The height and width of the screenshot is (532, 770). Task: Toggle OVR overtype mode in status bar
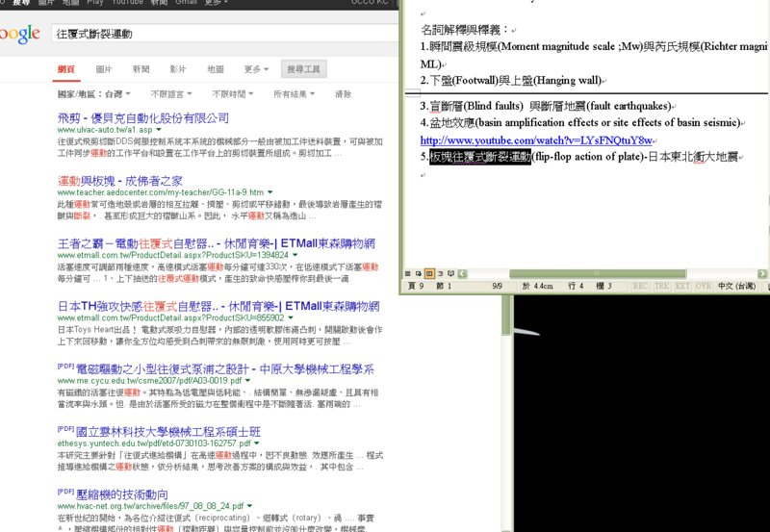704,286
